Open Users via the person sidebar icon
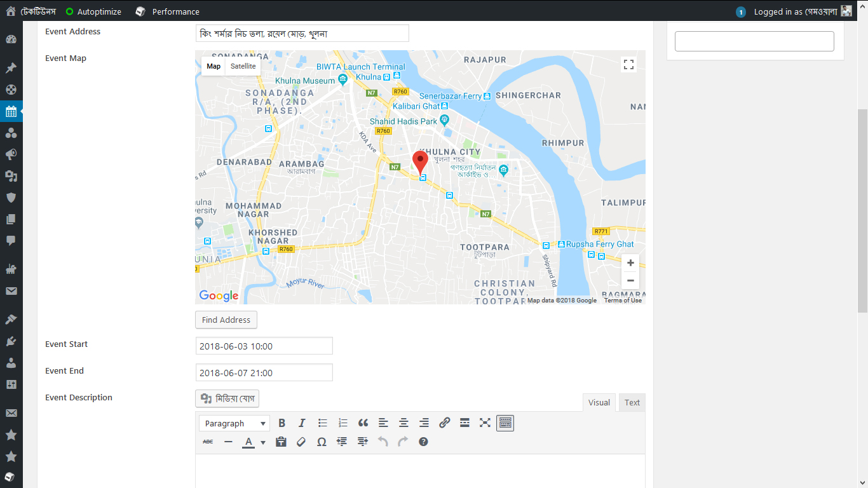This screenshot has width=868, height=488. (11, 363)
